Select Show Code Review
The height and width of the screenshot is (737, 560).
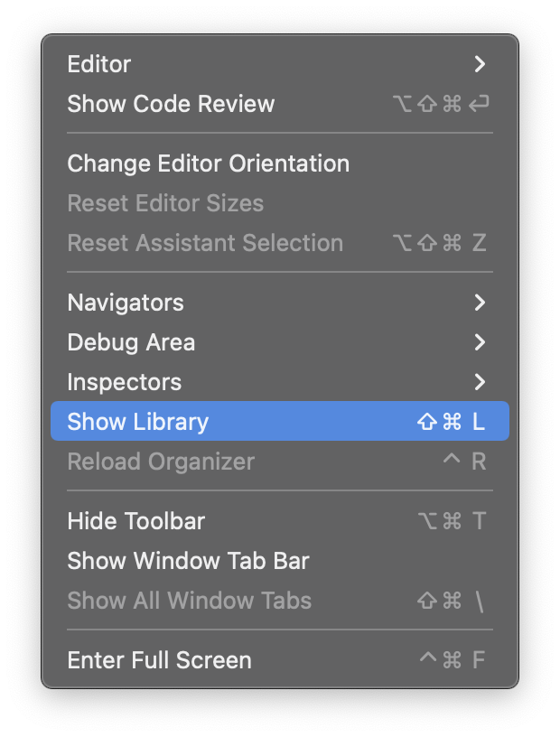click(171, 104)
